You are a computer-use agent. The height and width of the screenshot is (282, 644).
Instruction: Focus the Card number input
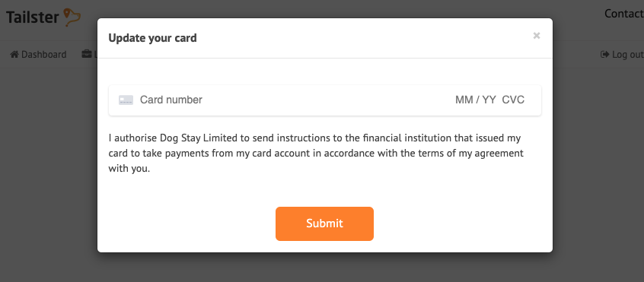coord(171,100)
